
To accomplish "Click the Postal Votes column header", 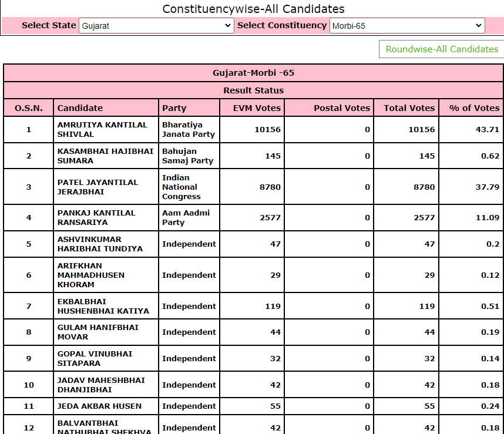I will (329, 107).
